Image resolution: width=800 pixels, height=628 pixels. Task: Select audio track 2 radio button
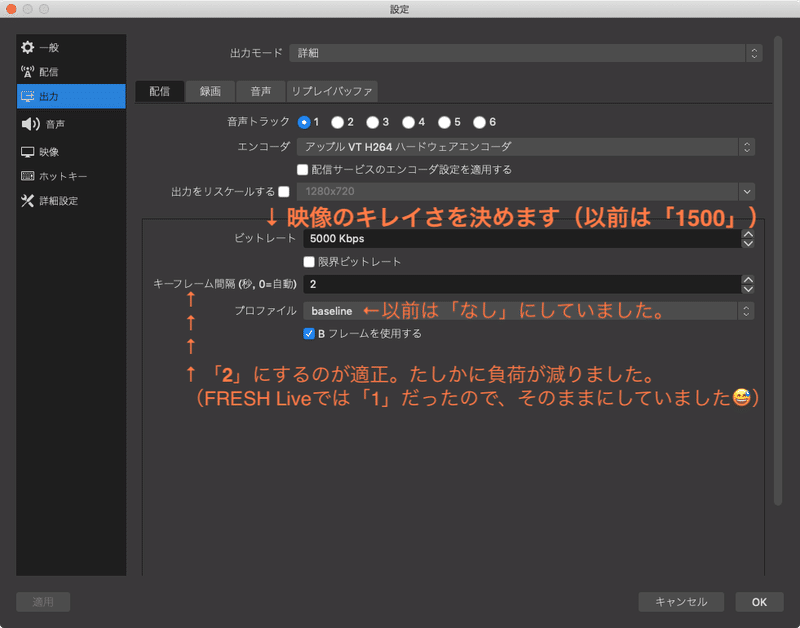coord(337,122)
